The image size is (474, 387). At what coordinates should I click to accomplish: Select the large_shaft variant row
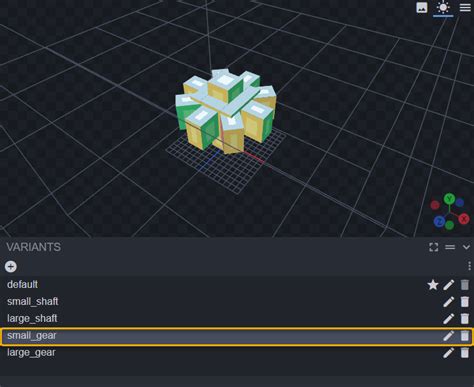coord(237,319)
